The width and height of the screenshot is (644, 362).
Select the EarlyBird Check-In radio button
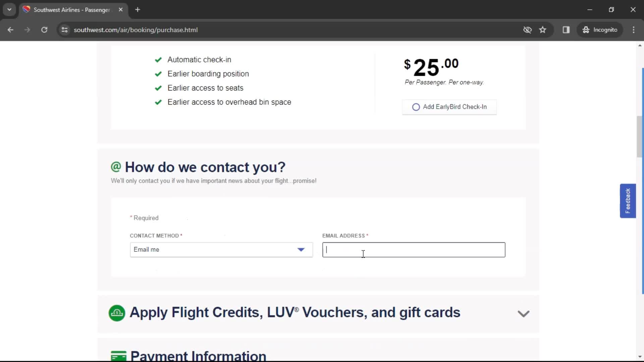click(x=415, y=107)
